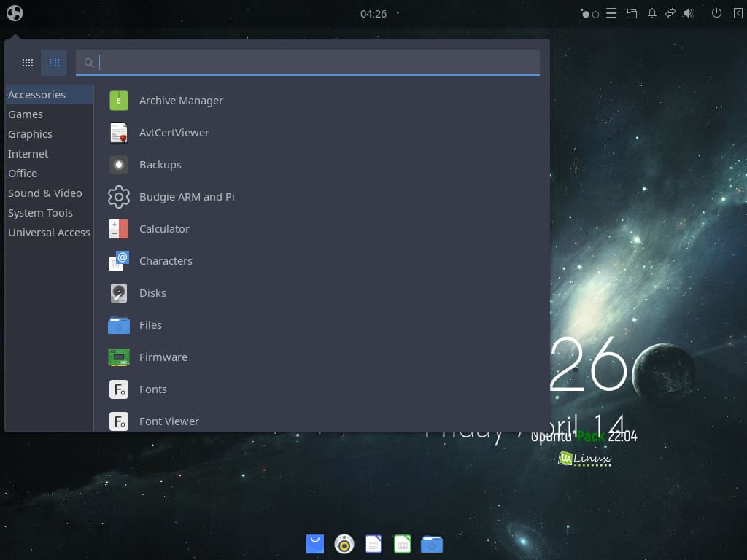
Task: Click the application search field
Action: pos(308,63)
